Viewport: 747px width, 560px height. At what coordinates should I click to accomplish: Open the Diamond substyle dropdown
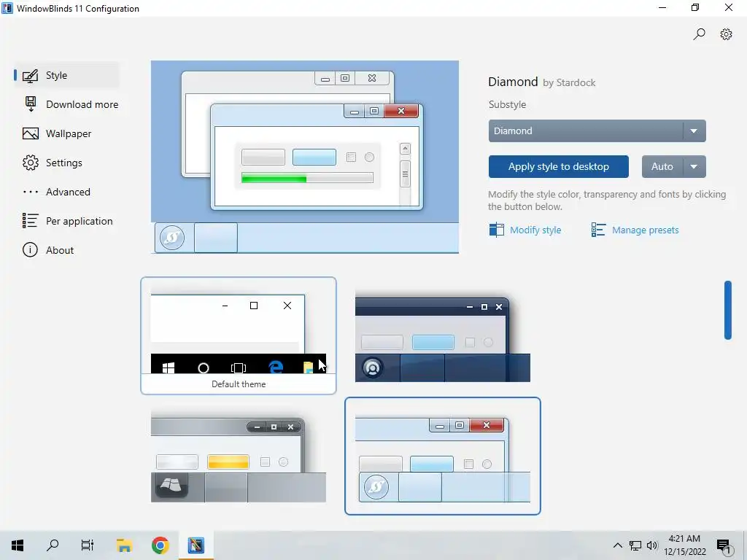(597, 131)
